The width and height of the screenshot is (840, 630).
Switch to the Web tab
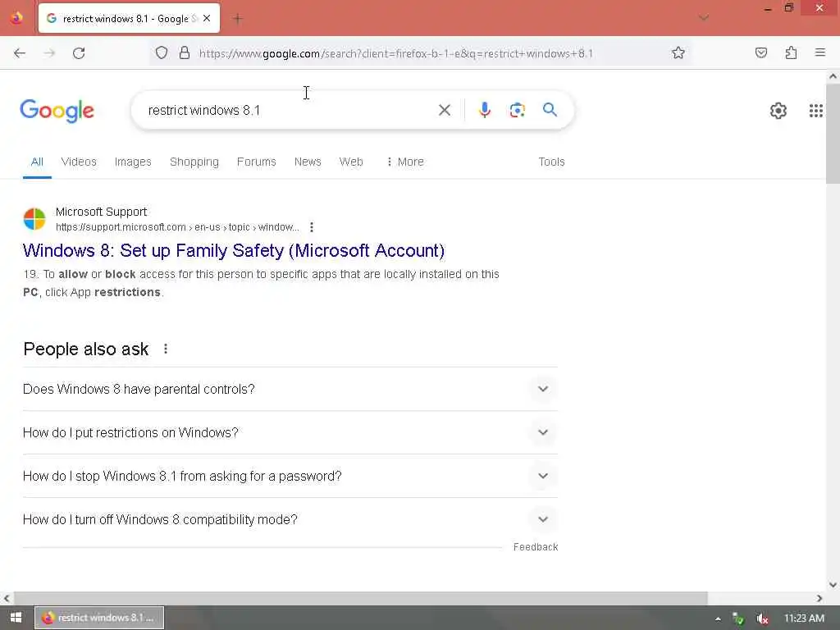[351, 162]
